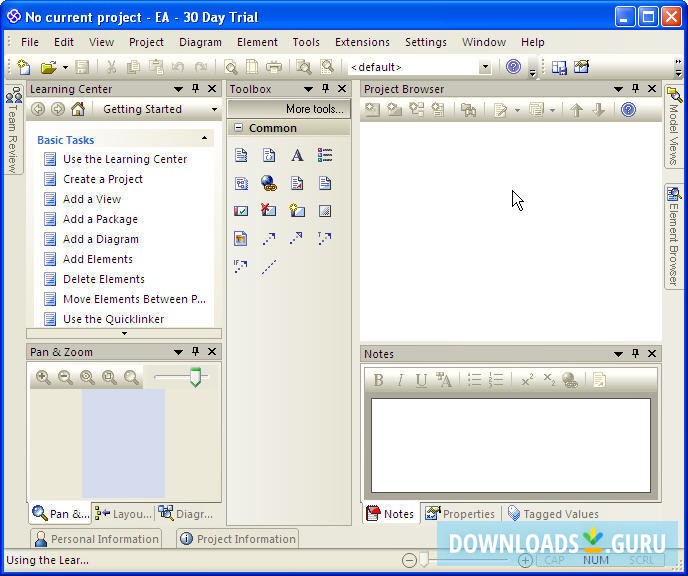Click the Bold button in Notes toolbar
Image resolution: width=688 pixels, height=576 pixels.
click(378, 379)
